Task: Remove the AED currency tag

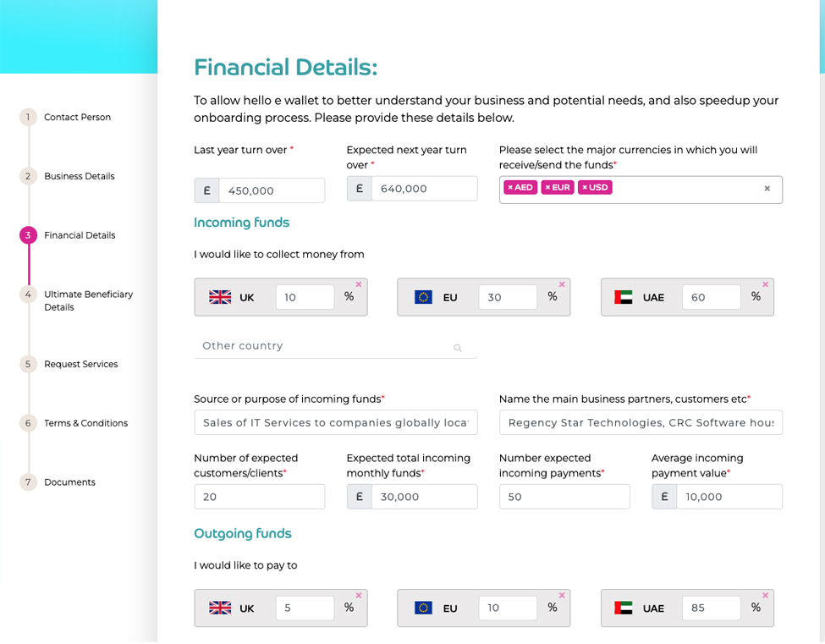Action: click(x=510, y=188)
